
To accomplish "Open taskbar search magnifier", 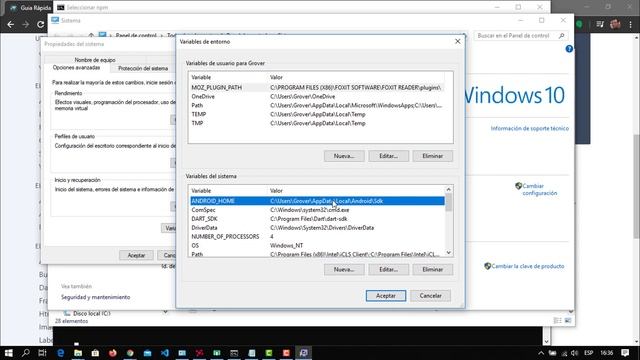I will pyautogui.click(x=26, y=353).
